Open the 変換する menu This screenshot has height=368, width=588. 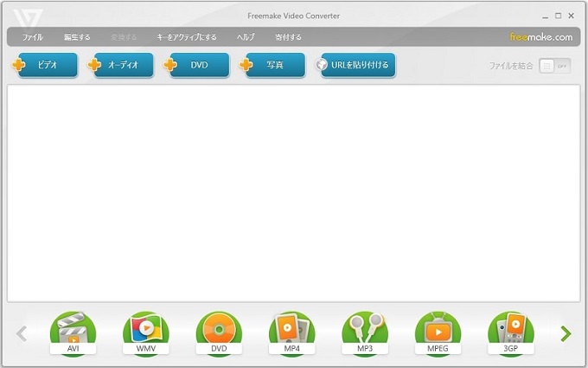[x=124, y=37]
